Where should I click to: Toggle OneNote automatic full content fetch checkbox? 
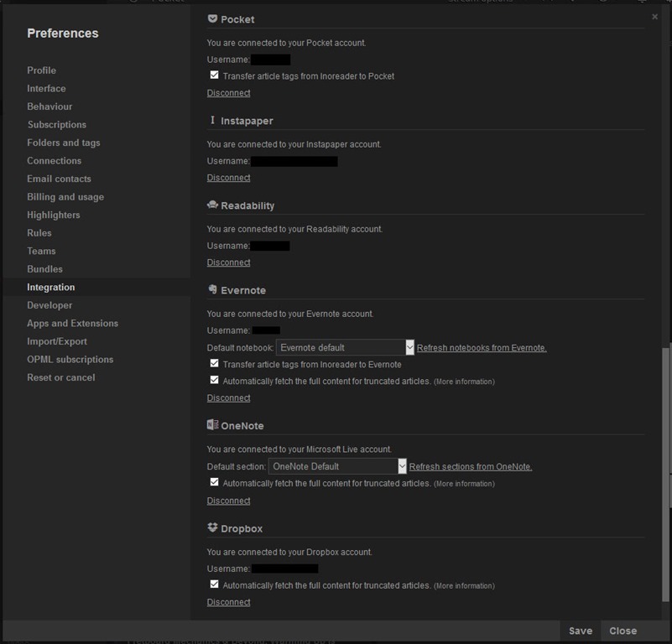[214, 482]
